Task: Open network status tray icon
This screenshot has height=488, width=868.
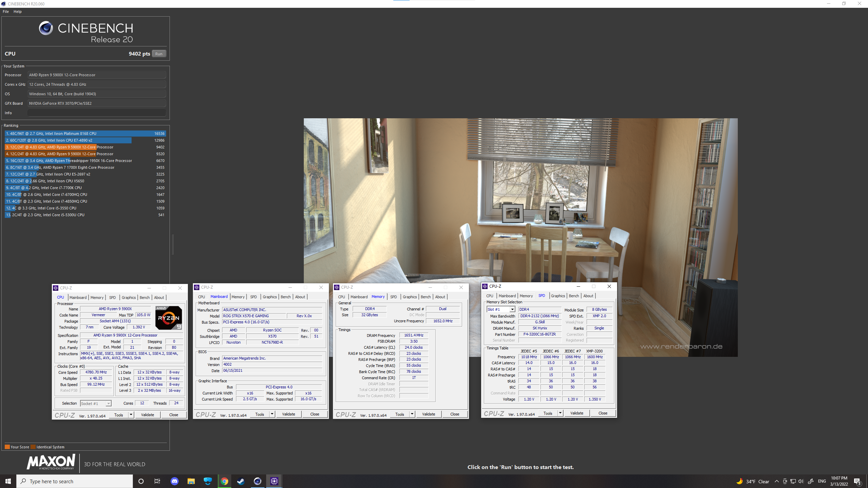Action: coord(793,481)
